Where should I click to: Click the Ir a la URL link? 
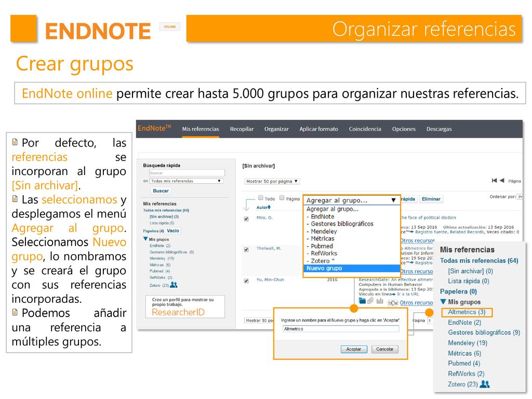pos(408,294)
